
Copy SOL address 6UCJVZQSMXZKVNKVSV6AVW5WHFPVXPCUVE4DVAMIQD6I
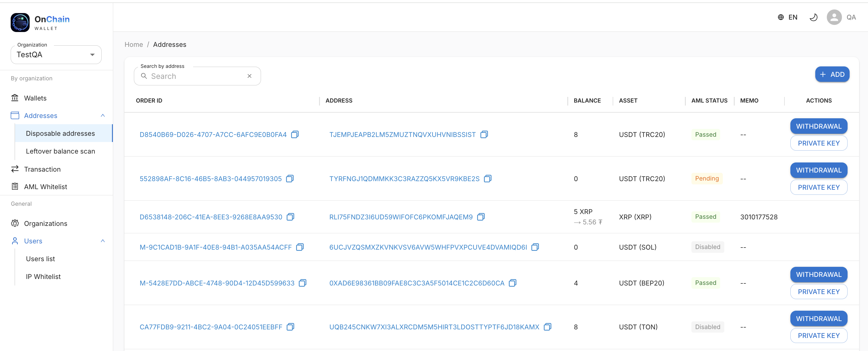pyautogui.click(x=535, y=247)
